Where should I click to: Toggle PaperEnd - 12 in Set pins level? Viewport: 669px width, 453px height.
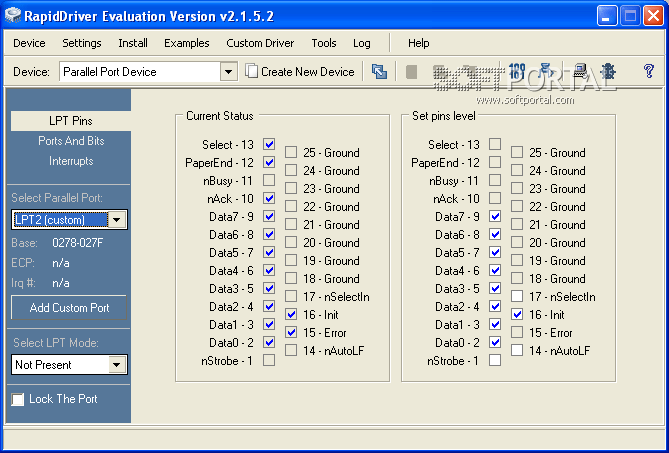[x=495, y=162]
